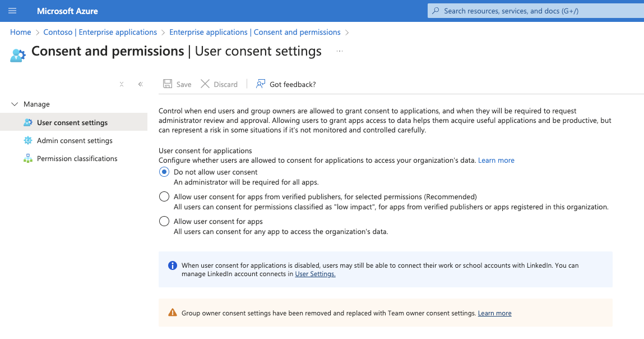
Task: Click the Got feedback person icon
Action: (261, 84)
